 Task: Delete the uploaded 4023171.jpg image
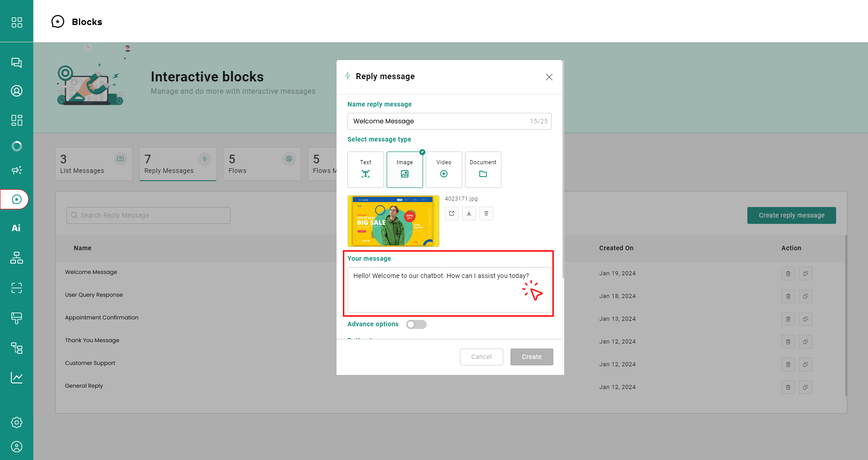[x=486, y=213]
